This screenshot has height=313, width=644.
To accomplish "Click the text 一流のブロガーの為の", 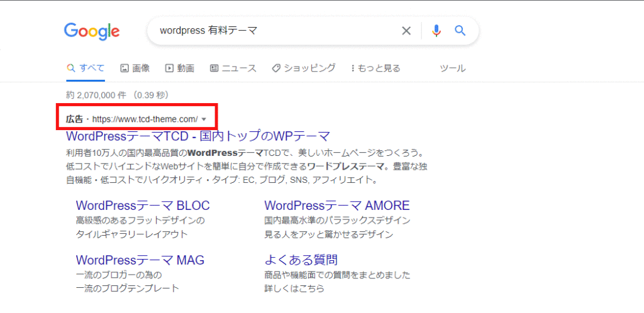I will 119,275.
